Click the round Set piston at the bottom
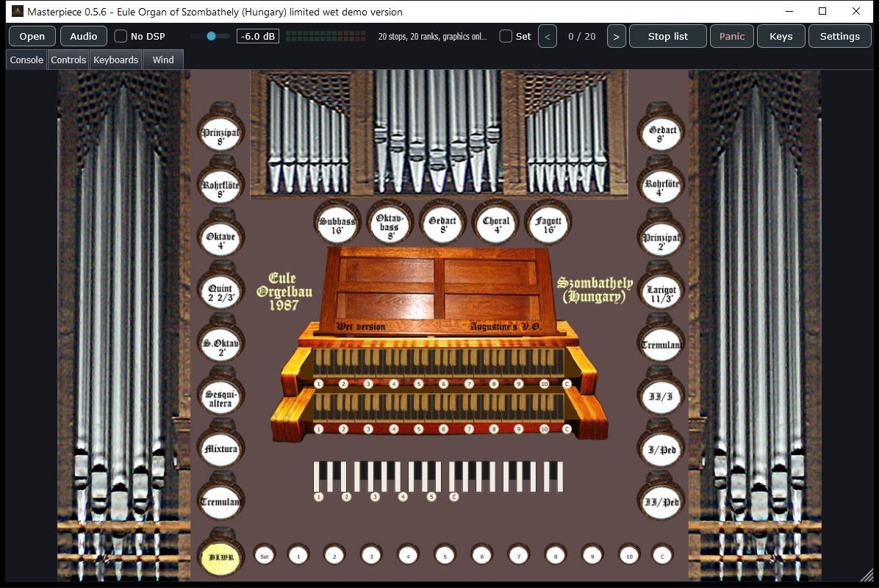 [x=265, y=556]
